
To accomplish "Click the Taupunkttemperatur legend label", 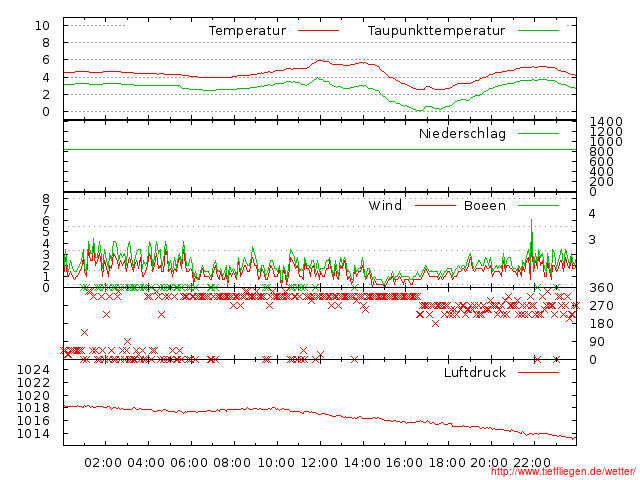I will click(x=436, y=31).
